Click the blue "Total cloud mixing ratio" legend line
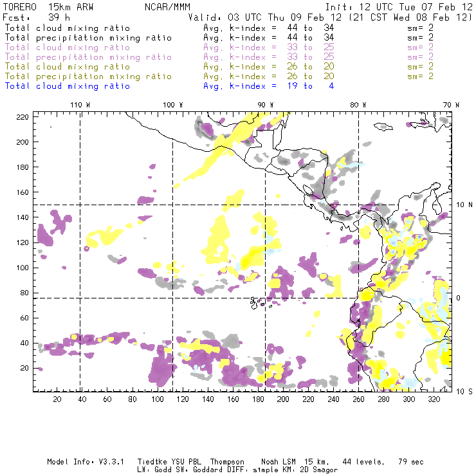The height and width of the screenshot is (476, 476). 68,86
